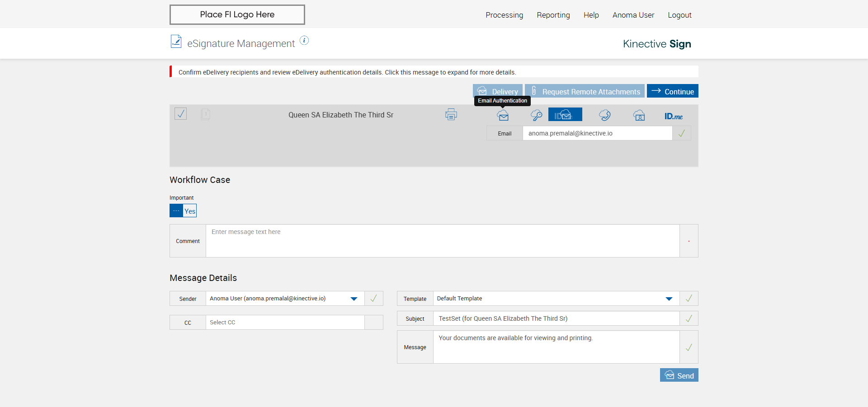Open the Select CC field

(285, 323)
